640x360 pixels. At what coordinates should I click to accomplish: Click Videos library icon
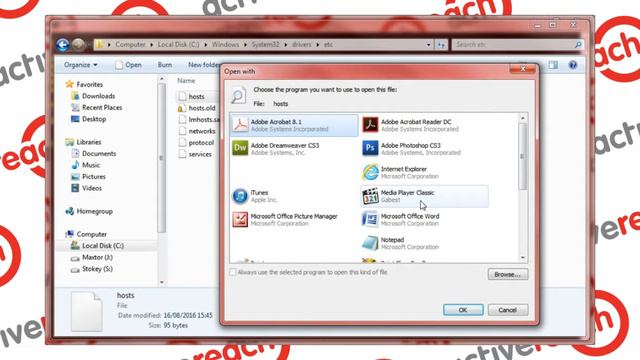point(75,188)
